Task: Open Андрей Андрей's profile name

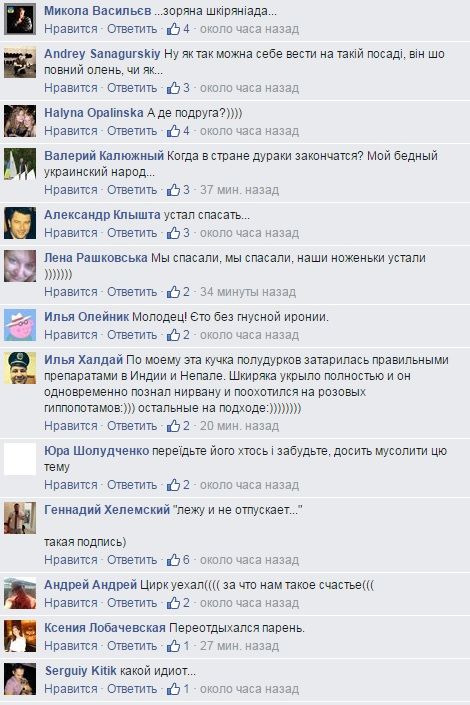Action: coord(90,585)
